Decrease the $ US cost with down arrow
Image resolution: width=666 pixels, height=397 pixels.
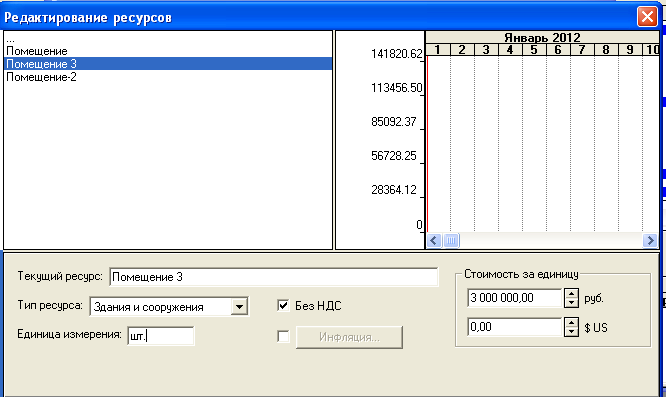pos(571,332)
